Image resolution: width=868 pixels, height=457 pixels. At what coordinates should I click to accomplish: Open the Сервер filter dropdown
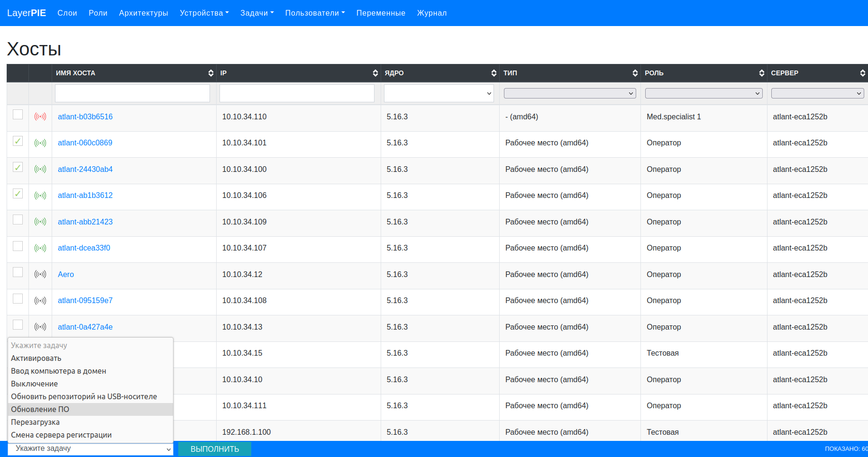click(x=817, y=93)
